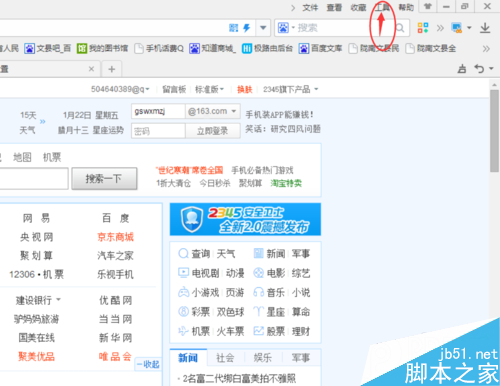Click the TV icon beside 电视剧
This screenshot has width=500, height=386.
183,273
